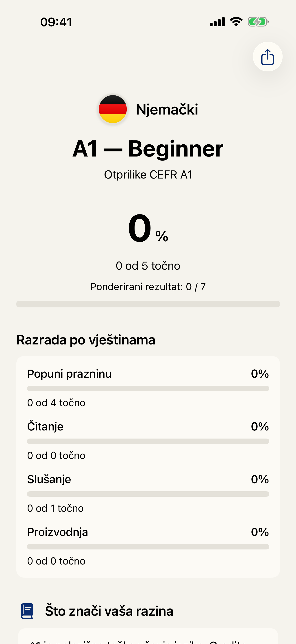Tap the Razrada po vještinama heading
The height and width of the screenshot is (644, 296).
(86, 340)
